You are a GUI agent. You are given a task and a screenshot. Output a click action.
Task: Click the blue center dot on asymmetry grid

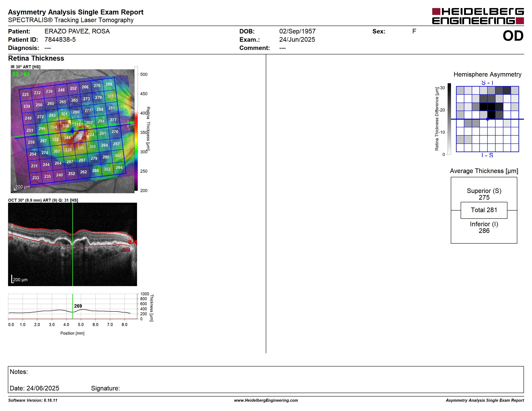tap(487, 119)
